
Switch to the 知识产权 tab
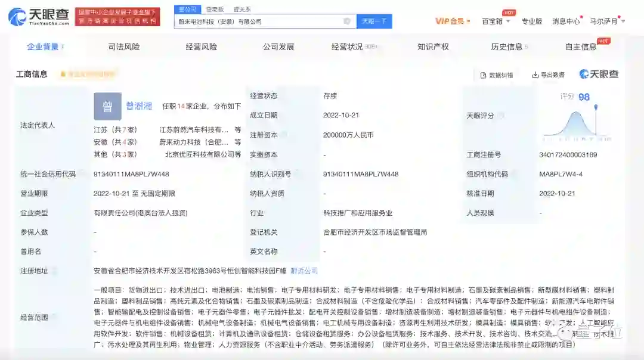point(433,47)
